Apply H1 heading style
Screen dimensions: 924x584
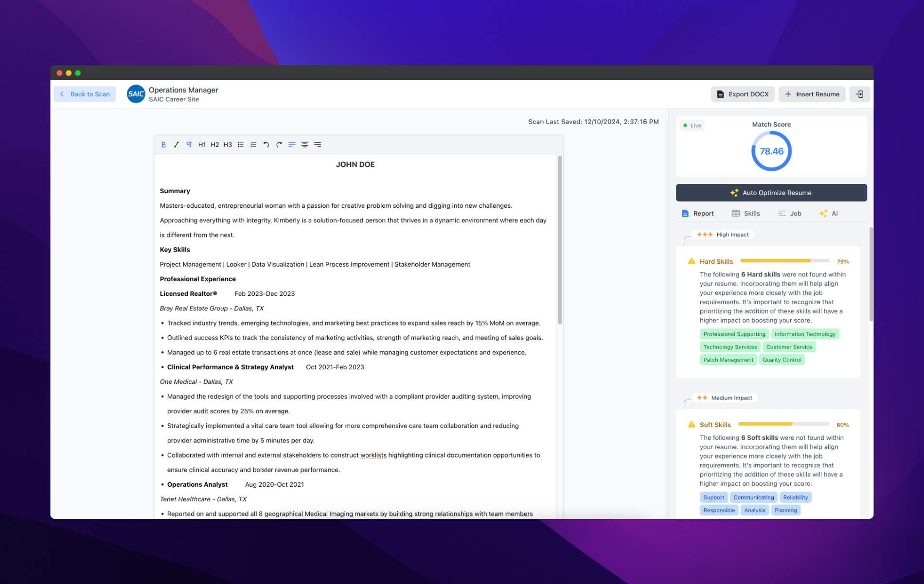(x=202, y=145)
